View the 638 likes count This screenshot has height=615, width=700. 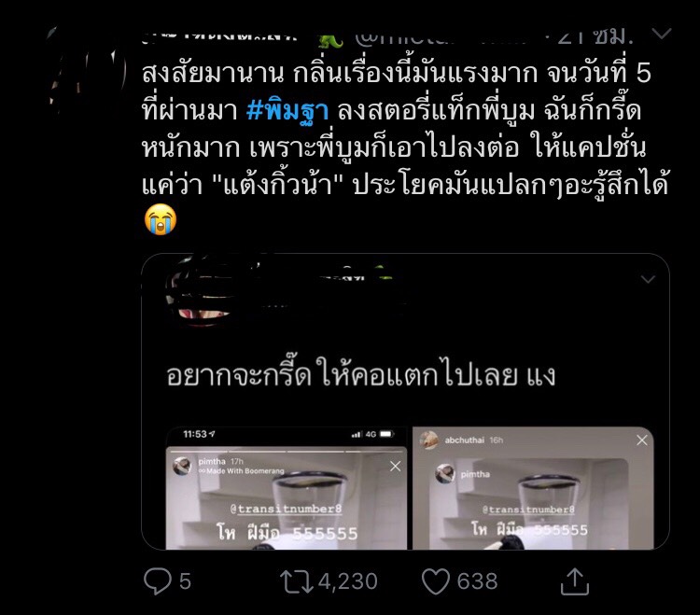477,581
